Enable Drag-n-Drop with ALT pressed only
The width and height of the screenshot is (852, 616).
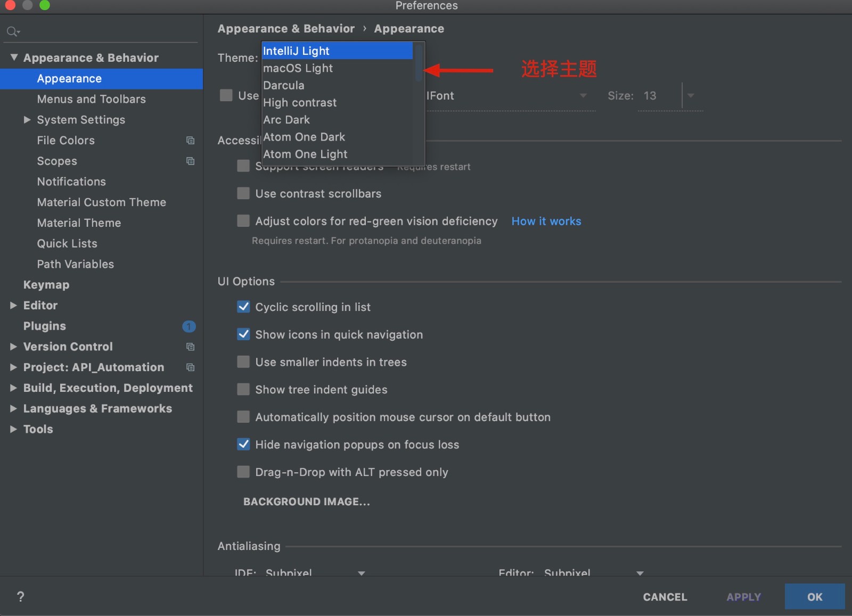(243, 472)
